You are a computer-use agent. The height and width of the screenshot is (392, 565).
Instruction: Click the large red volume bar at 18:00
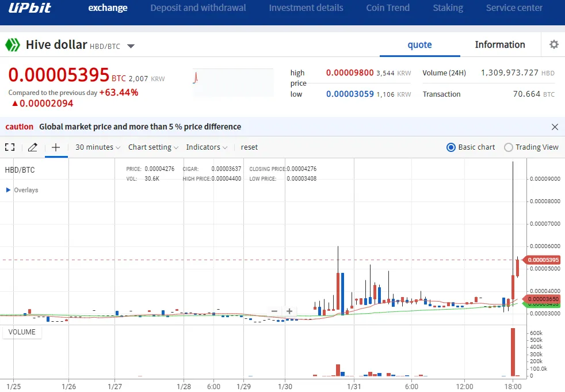(x=513, y=352)
